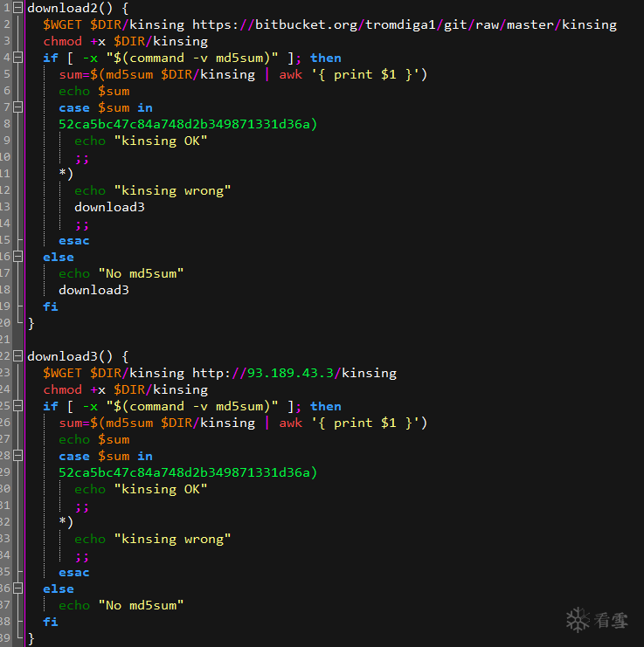The height and width of the screenshot is (647, 644).
Task: Click the chmod command on line 3
Action: (x=62, y=41)
